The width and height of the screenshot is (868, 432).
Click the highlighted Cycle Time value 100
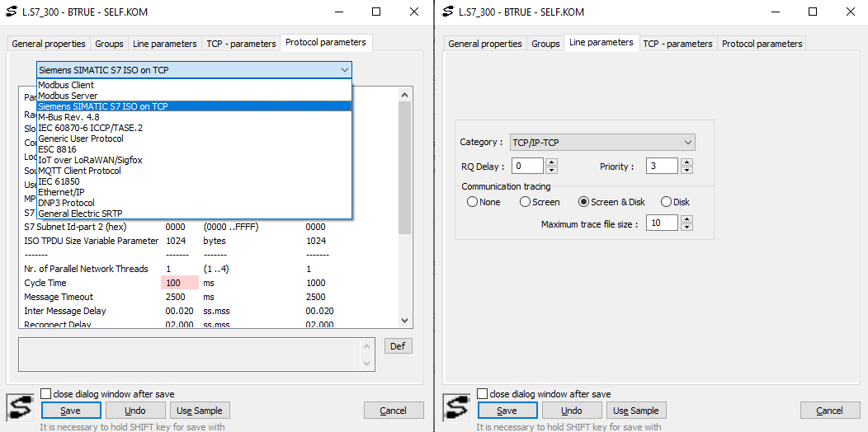pos(179,283)
